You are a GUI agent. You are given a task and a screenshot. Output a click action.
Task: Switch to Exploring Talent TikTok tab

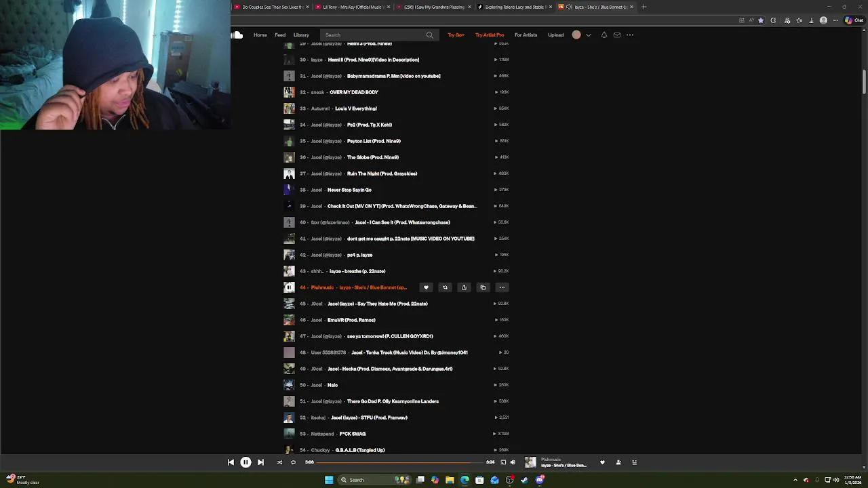tap(515, 7)
